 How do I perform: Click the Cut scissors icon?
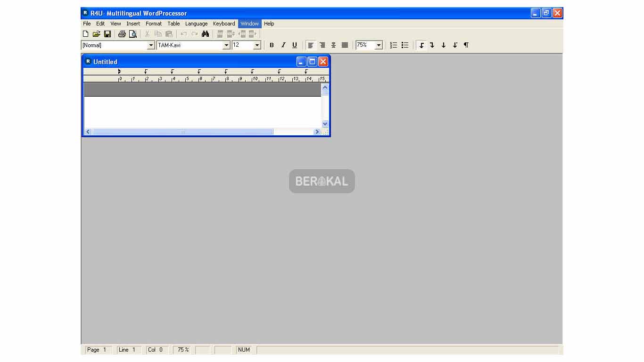click(x=147, y=34)
